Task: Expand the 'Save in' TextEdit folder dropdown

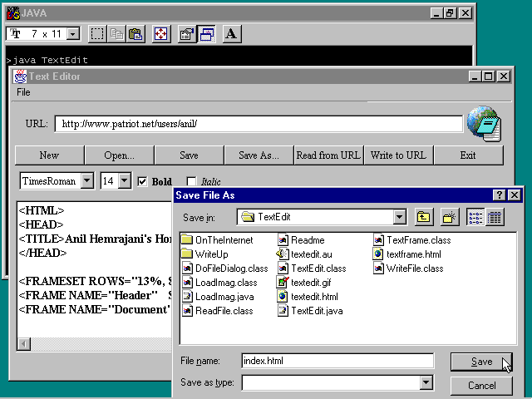Action: (x=400, y=218)
